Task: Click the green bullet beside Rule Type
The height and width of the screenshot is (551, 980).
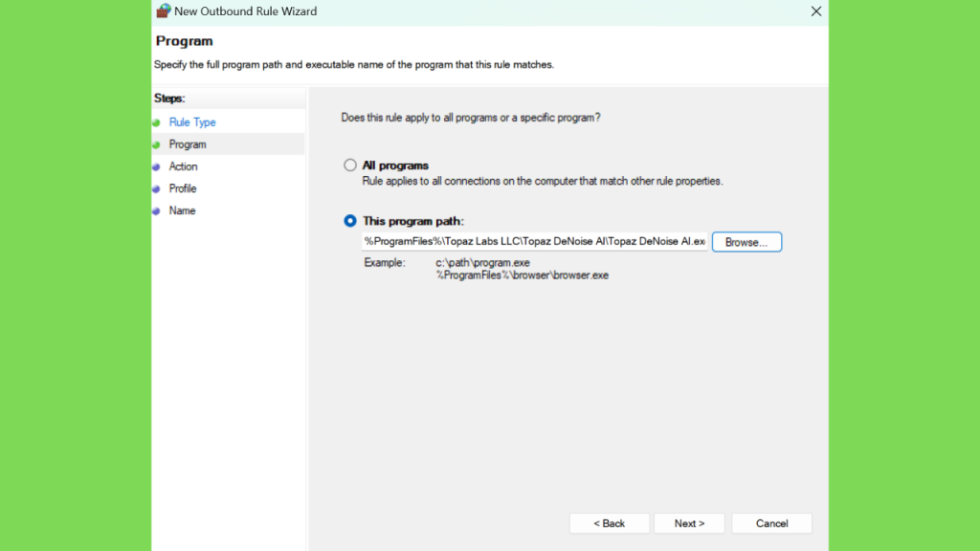Action: pyautogui.click(x=156, y=122)
